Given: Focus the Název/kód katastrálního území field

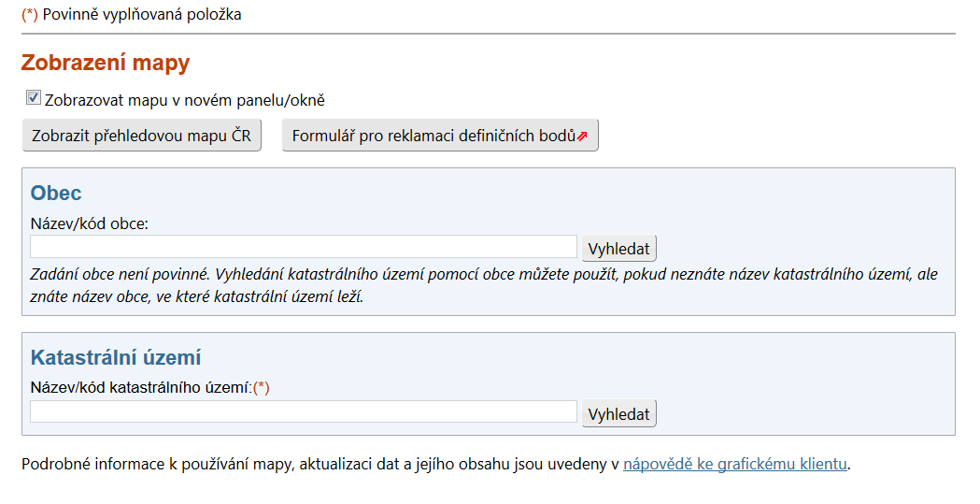Looking at the screenshot, I should point(303,411).
